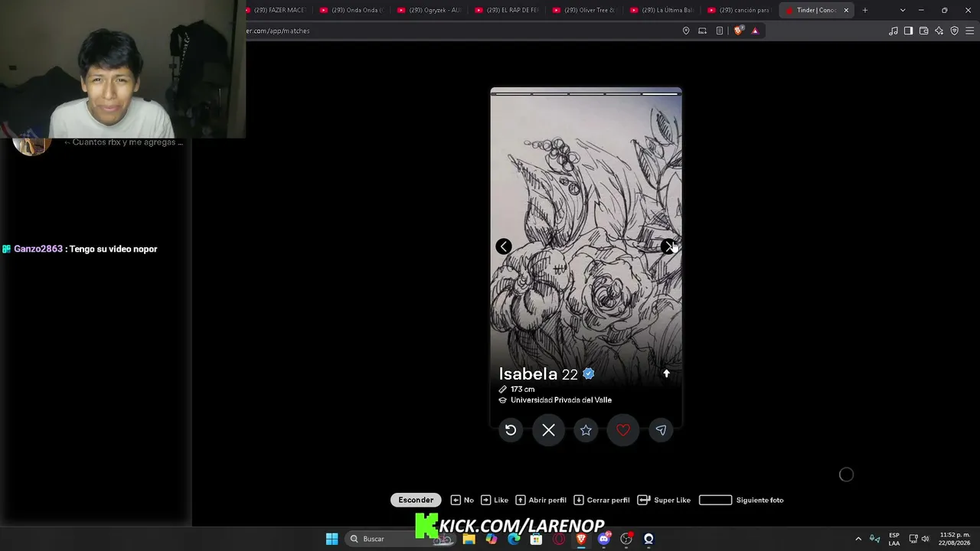The height and width of the screenshot is (551, 980).
Task: Open the media control music note icon
Action: click(893, 31)
